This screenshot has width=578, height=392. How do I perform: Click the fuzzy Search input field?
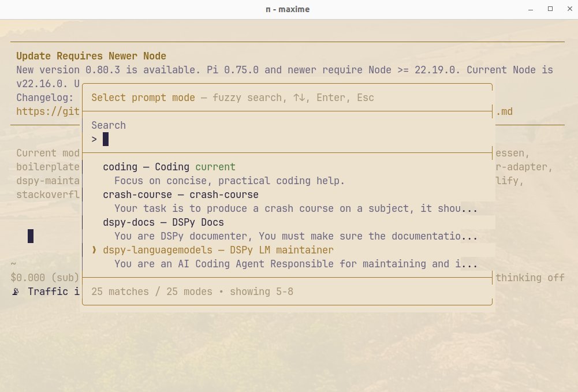point(287,139)
